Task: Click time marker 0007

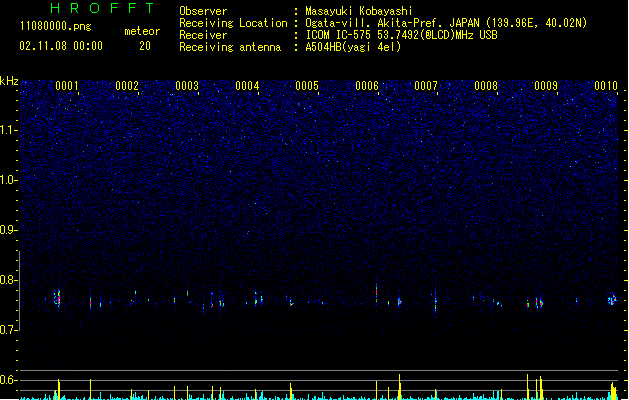Action: 426,86
